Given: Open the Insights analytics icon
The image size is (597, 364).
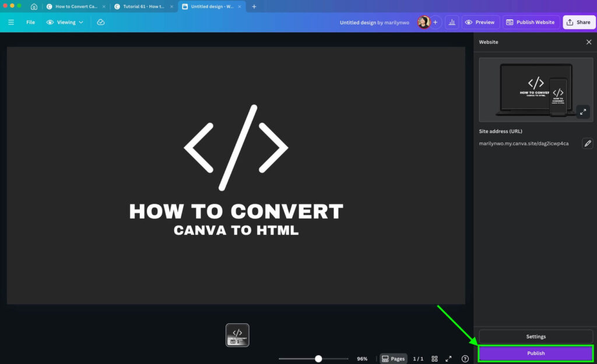Looking at the screenshot, I should pos(452,22).
